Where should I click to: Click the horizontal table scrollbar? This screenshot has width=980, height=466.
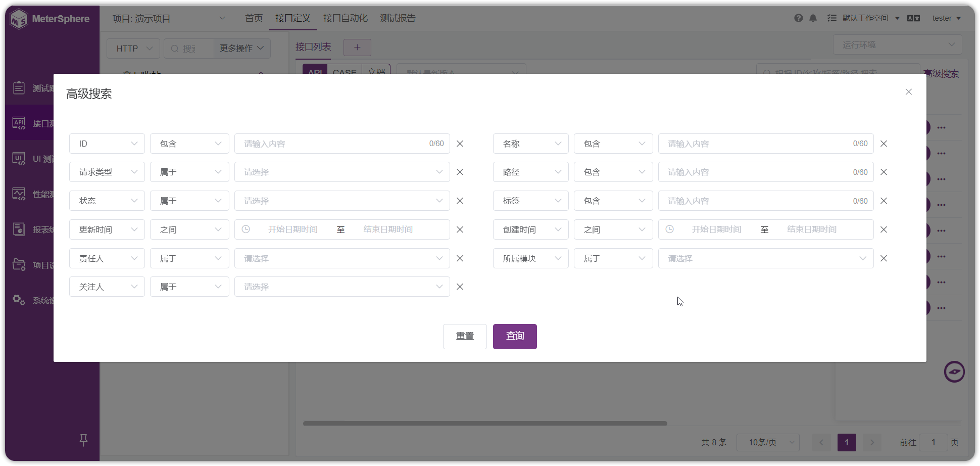(485, 424)
